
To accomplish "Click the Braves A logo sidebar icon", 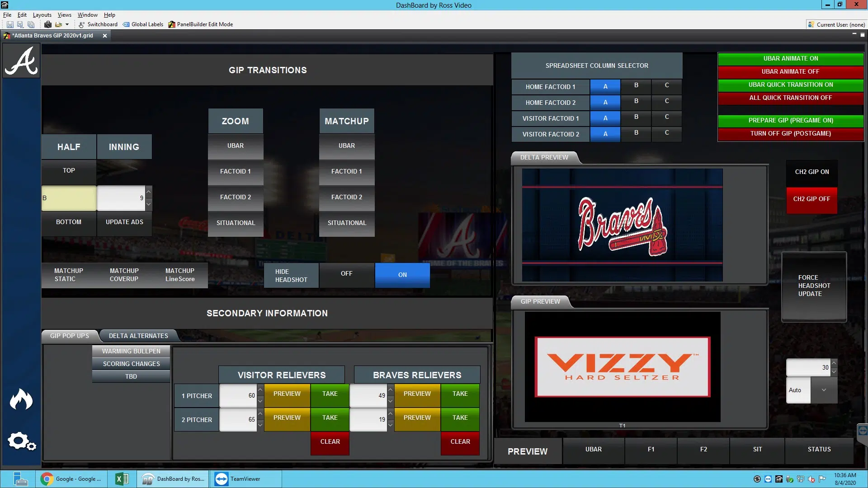I will coord(21,61).
